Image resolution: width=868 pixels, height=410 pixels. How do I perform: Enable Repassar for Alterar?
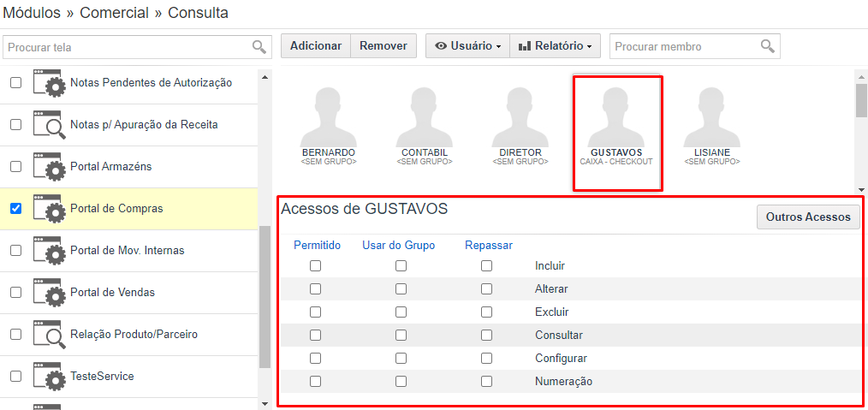[486, 288]
